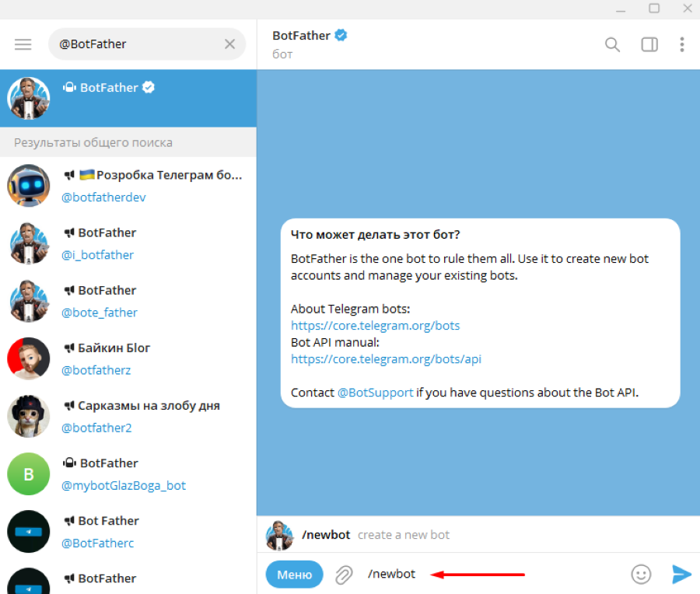Image resolution: width=700 pixels, height=594 pixels.
Task: Open the Байкин Блог channel
Action: point(128,358)
